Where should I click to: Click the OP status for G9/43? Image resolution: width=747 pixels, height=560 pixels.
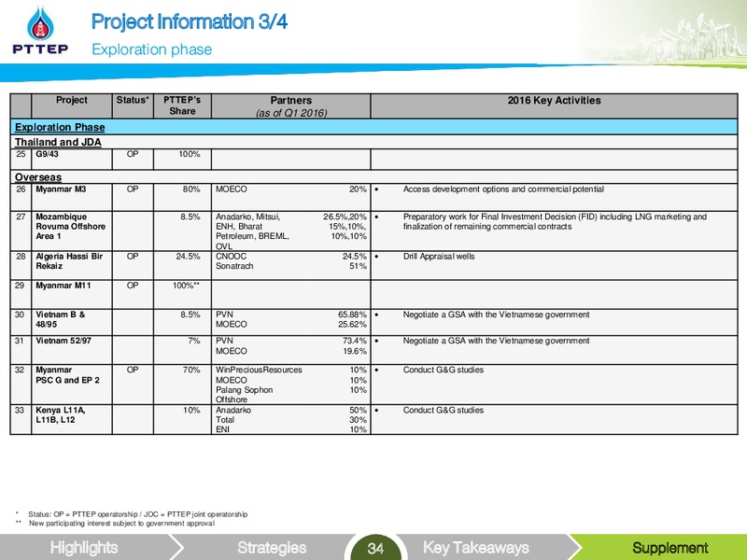pyautogui.click(x=133, y=154)
